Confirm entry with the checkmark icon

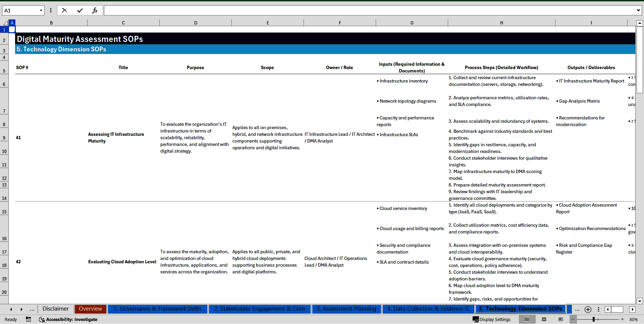coord(80,10)
